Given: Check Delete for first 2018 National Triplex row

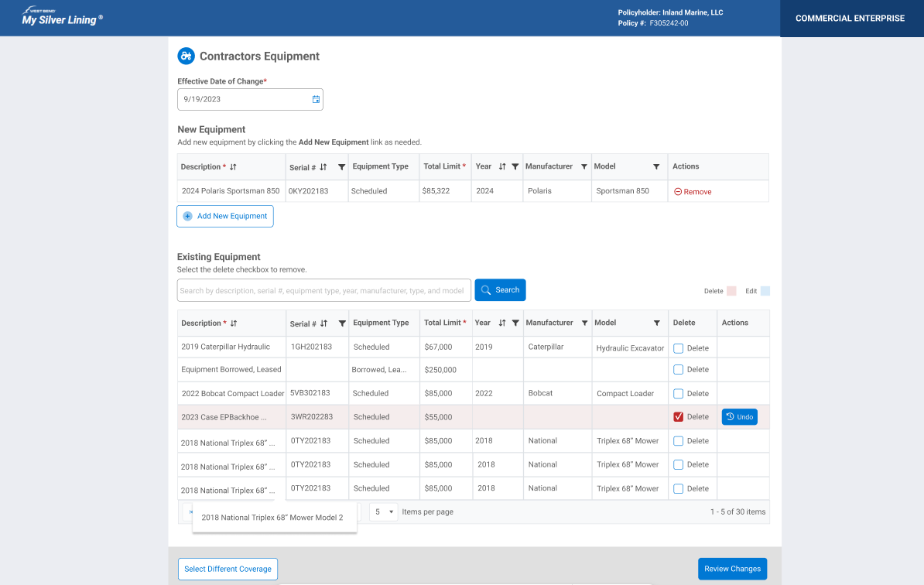Looking at the screenshot, I should [678, 440].
